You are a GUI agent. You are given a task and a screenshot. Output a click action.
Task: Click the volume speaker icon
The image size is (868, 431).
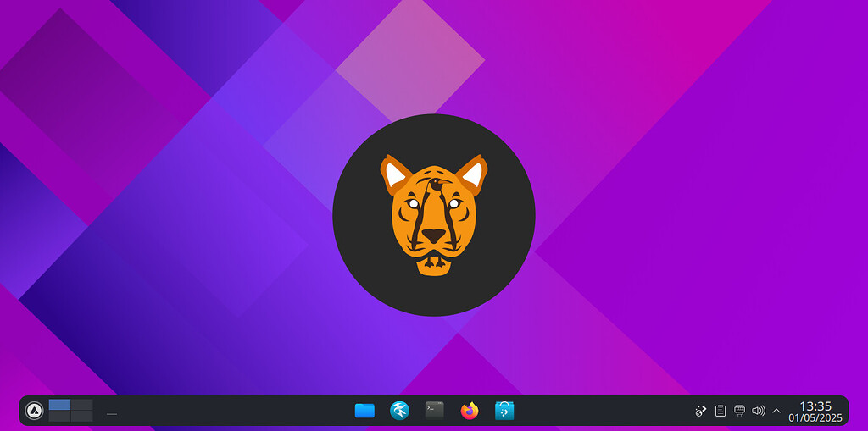758,411
